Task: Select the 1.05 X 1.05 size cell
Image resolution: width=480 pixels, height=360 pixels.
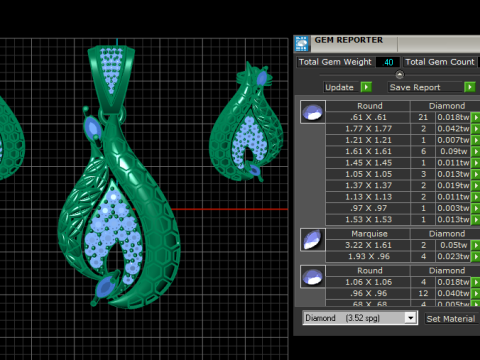Action: click(x=368, y=174)
